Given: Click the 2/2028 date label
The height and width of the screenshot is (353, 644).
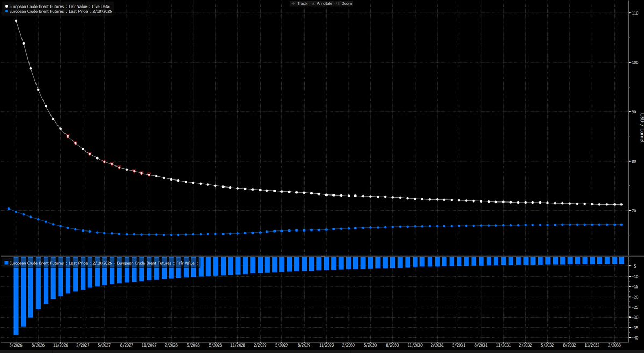Looking at the screenshot, I should (x=171, y=346).
